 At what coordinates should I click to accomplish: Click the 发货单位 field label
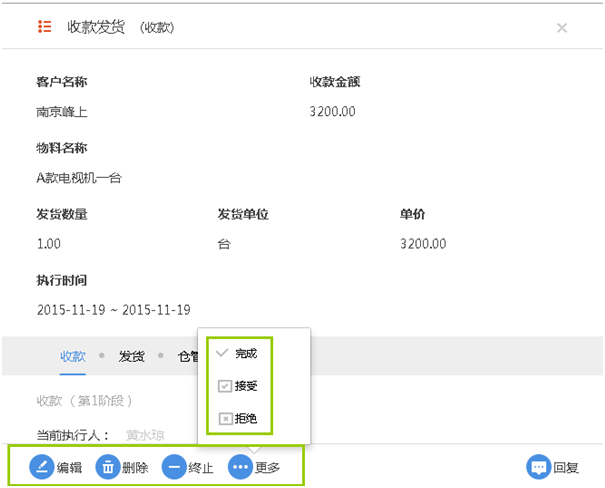point(243,214)
